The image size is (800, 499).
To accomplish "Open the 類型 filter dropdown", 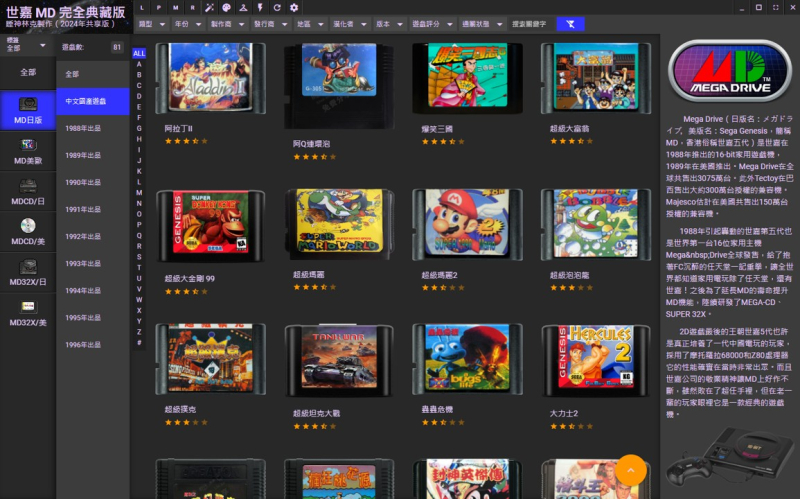I will tap(152, 24).
